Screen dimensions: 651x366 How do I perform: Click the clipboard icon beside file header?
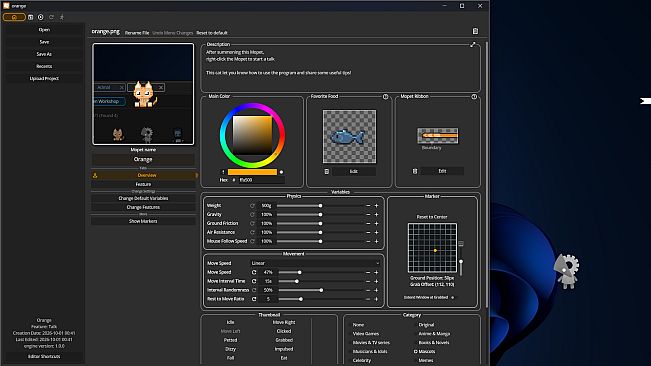tap(475, 31)
